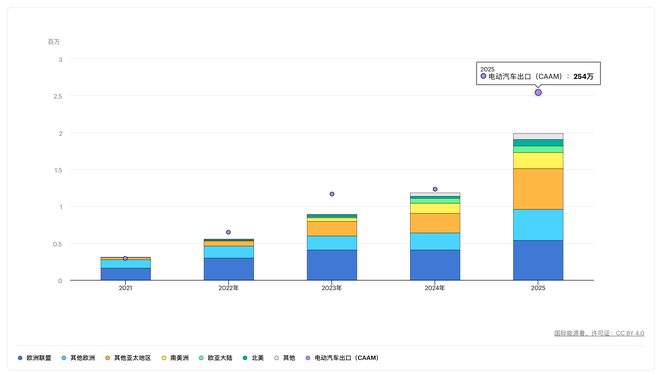This screenshot has width=660, height=373.
Task: Click the teal 北美 segment of the 2025 bar
Action: pos(538,143)
